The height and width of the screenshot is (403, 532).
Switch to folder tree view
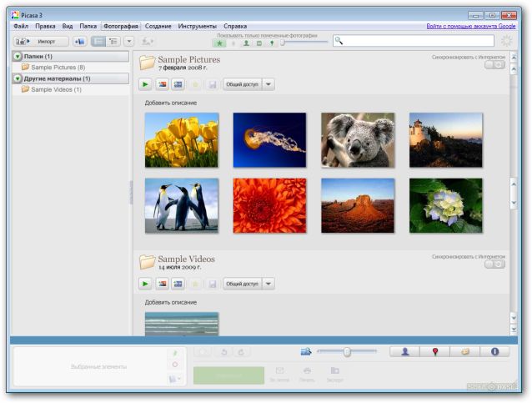tap(113, 42)
